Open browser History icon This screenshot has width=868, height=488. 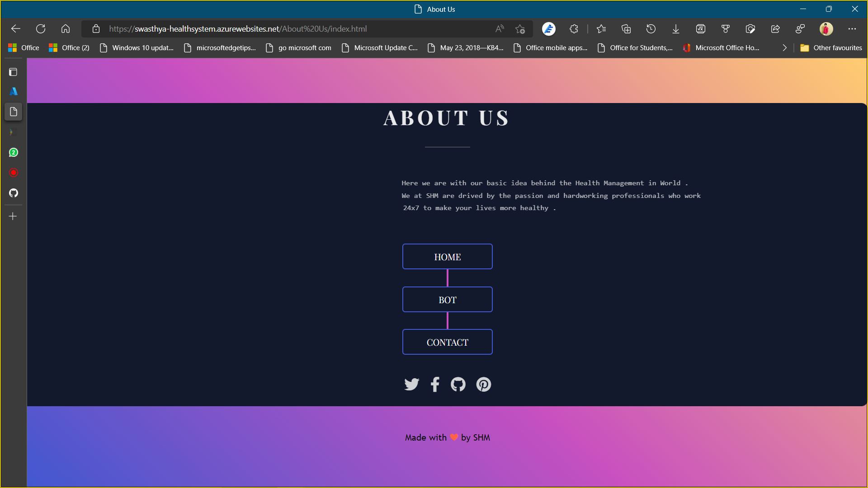click(x=651, y=29)
